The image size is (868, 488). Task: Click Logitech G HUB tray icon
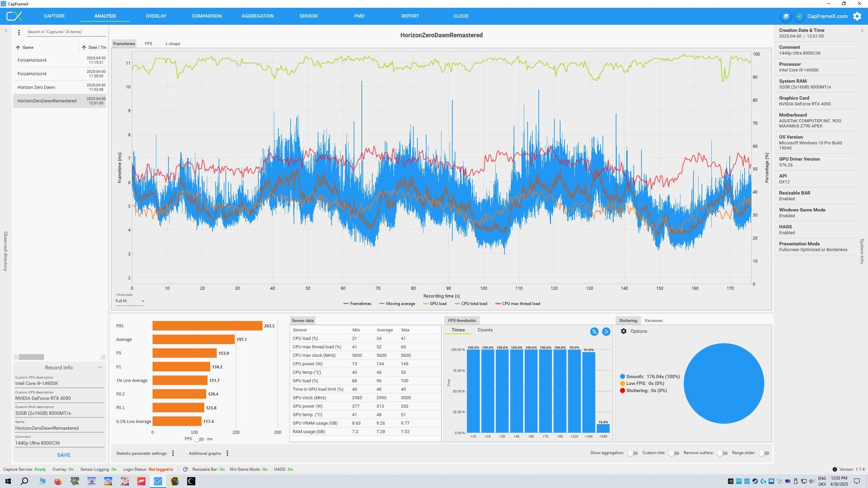pyautogui.click(x=763, y=481)
